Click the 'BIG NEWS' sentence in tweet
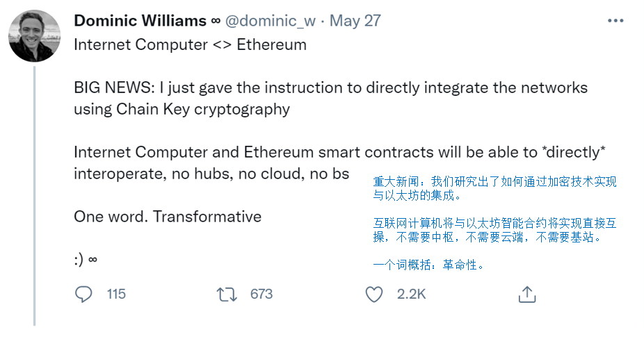The image size is (644, 348). tap(330, 98)
